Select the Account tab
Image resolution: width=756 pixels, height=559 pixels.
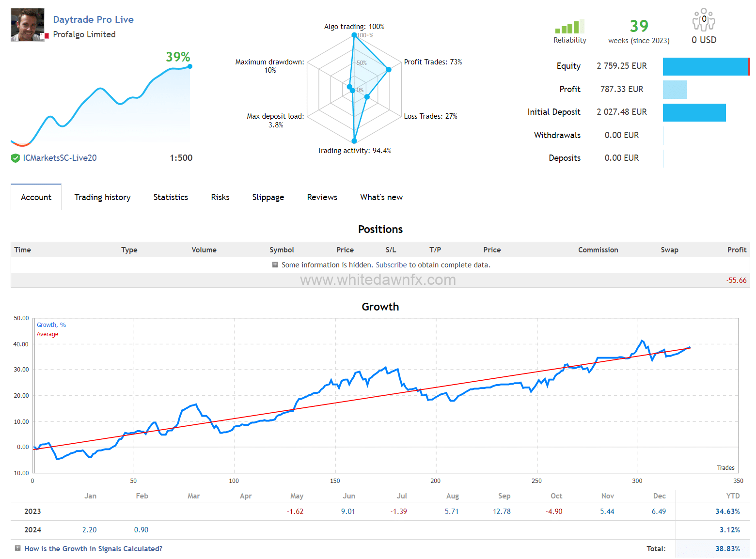click(36, 197)
